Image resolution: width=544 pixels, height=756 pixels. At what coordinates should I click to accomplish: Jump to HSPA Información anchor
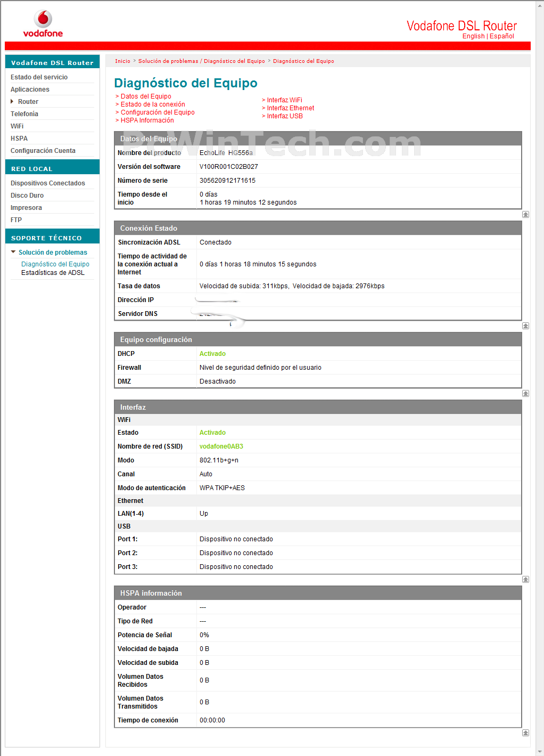point(147,120)
